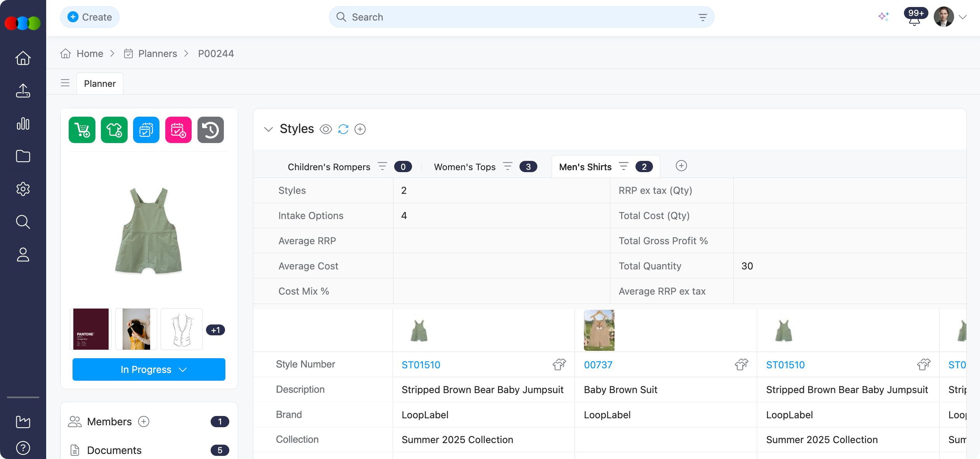Navigate to Planners via breadcrumb

[x=158, y=53]
